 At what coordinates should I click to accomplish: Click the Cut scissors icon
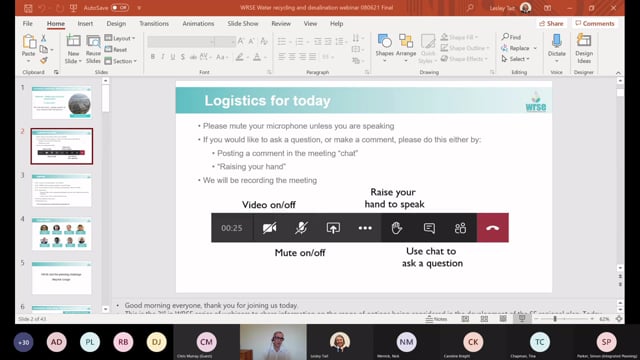pos(44,38)
